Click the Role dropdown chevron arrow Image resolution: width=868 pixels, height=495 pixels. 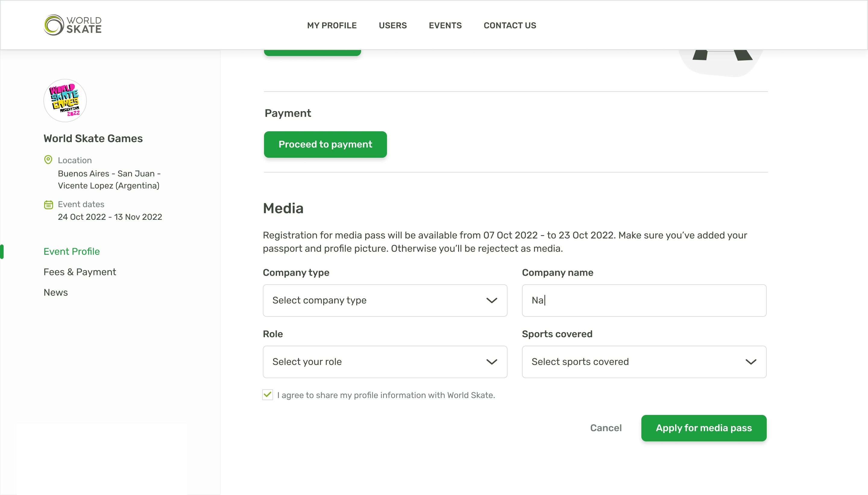pos(491,362)
